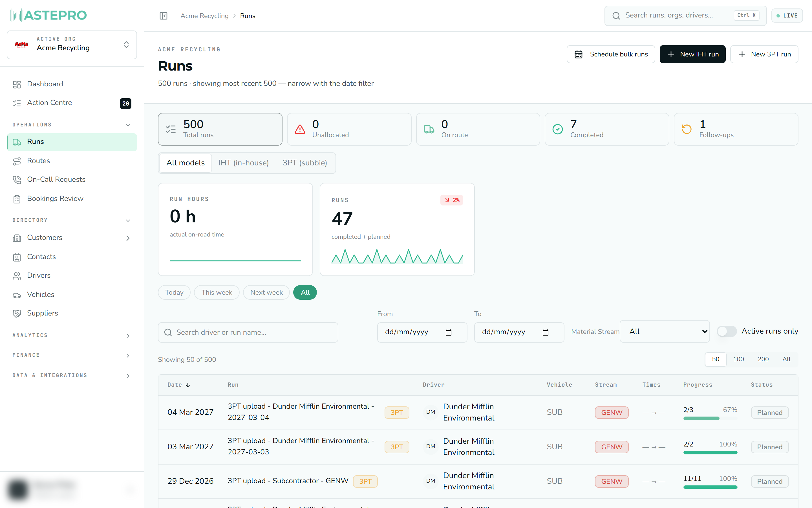Expand the Finance section

point(128,356)
